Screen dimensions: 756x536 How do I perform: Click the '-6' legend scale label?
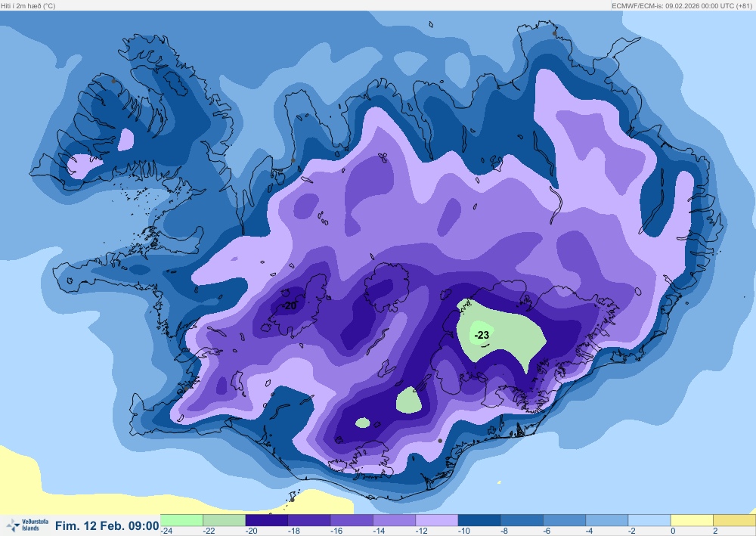click(547, 531)
